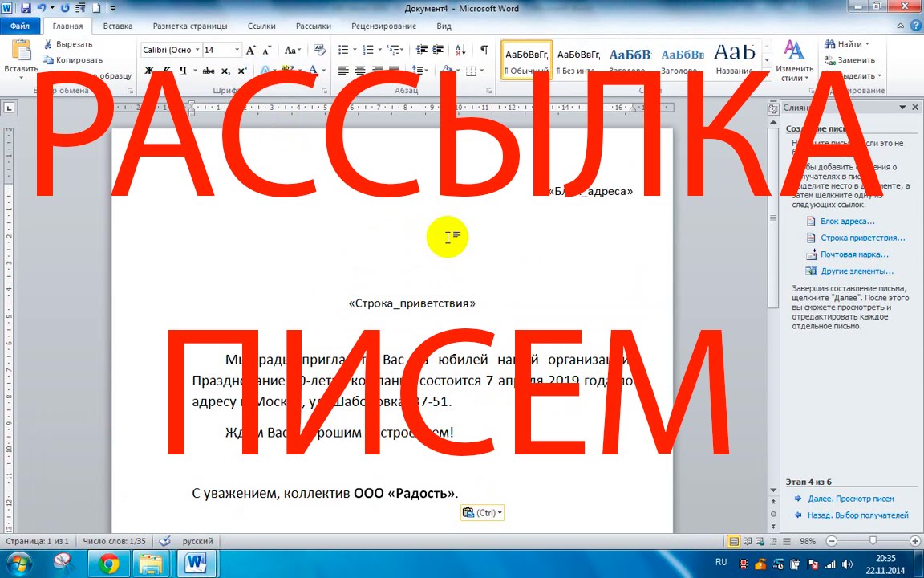Click the Блок адреса link
This screenshot has height=578, width=924.
click(x=847, y=222)
